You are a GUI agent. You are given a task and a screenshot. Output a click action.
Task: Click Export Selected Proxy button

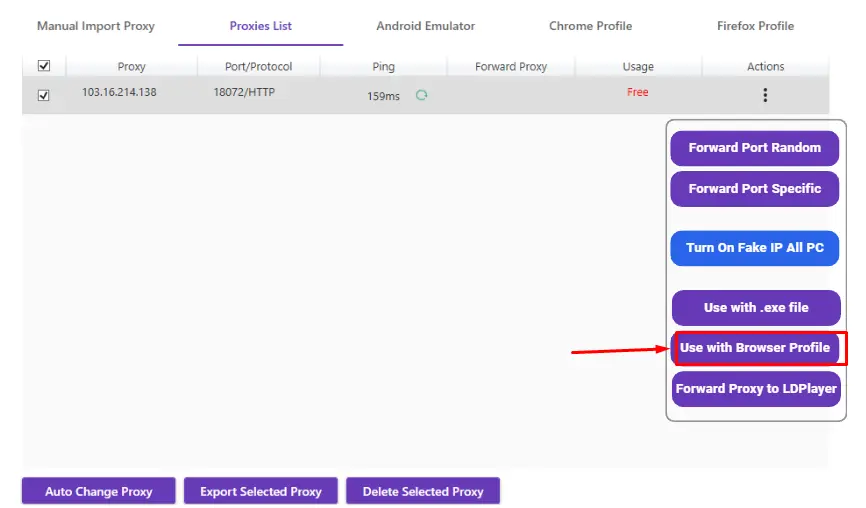point(261,491)
